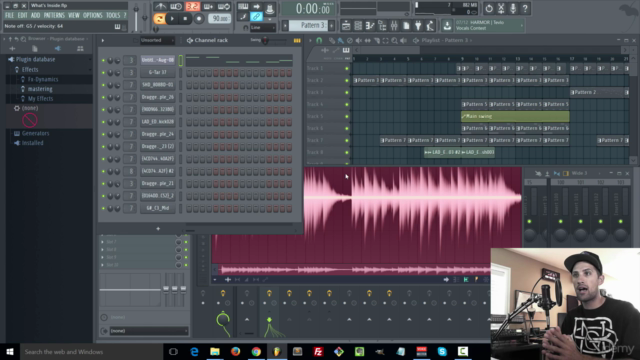Click the step-edit arrow icon

pyautogui.click(x=256, y=7)
